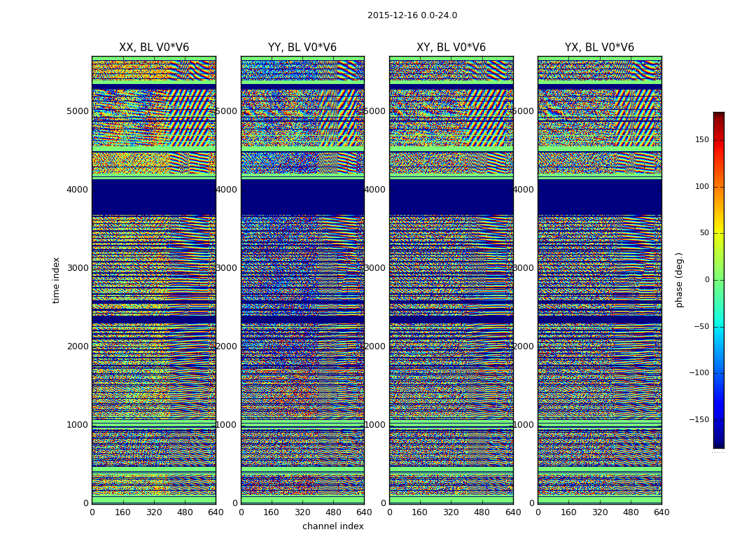Click the 50 tick label on the colorbar
This screenshot has height=560, width=735.
pos(704,233)
